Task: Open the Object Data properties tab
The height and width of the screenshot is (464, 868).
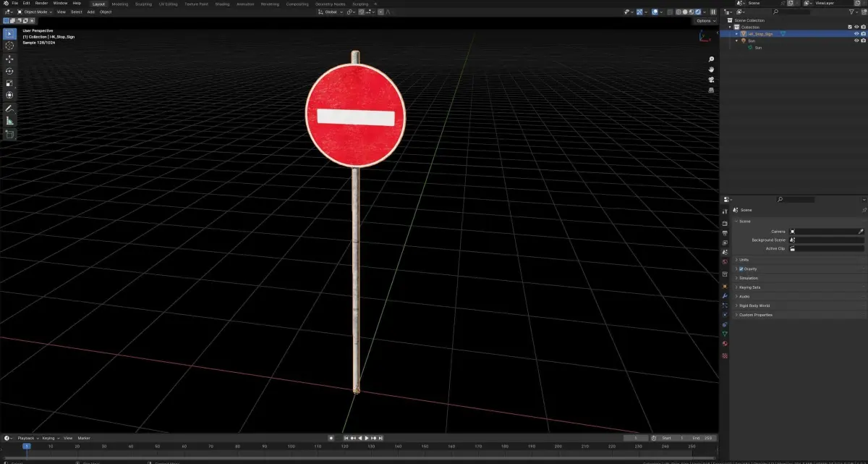Action: pyautogui.click(x=725, y=334)
